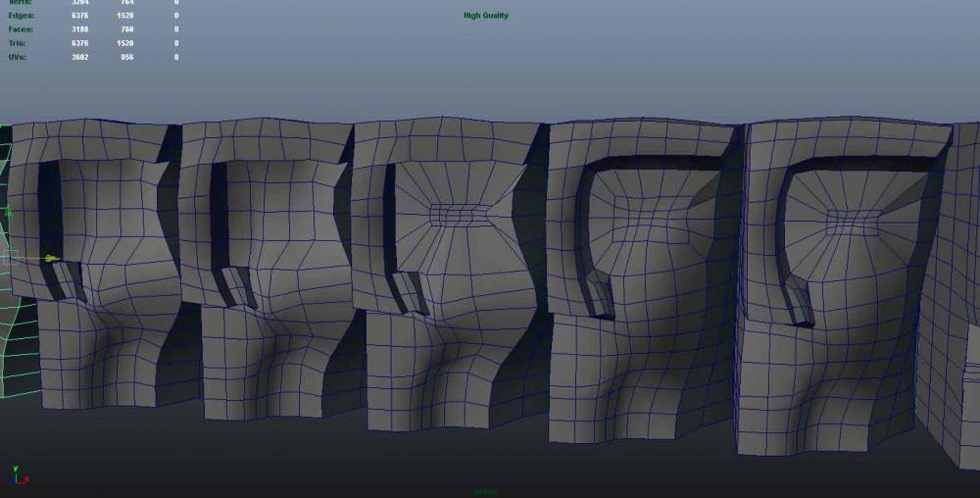This screenshot has width=980, height=498.
Task: Click the Faces count value 3188
Action: (80, 29)
